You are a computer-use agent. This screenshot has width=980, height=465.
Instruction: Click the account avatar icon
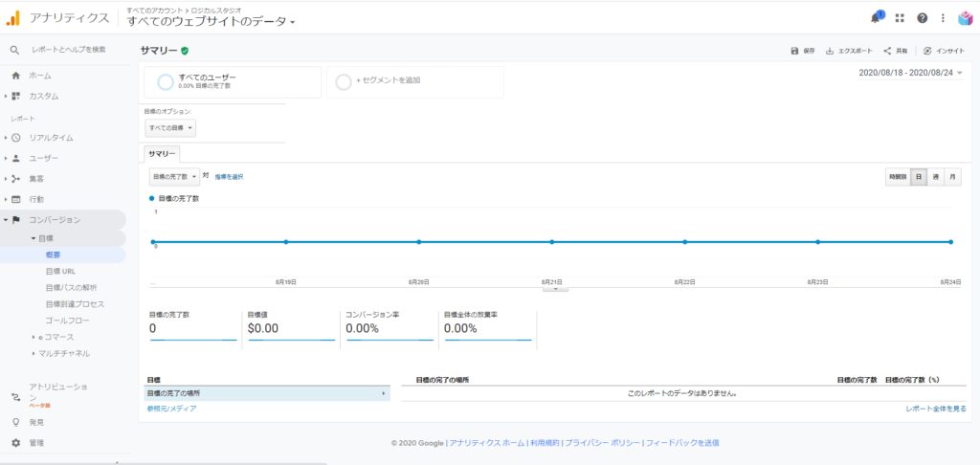(x=965, y=18)
